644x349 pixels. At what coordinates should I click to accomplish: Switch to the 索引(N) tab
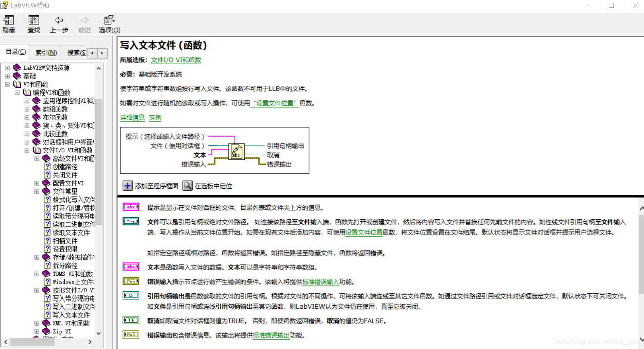(46, 53)
